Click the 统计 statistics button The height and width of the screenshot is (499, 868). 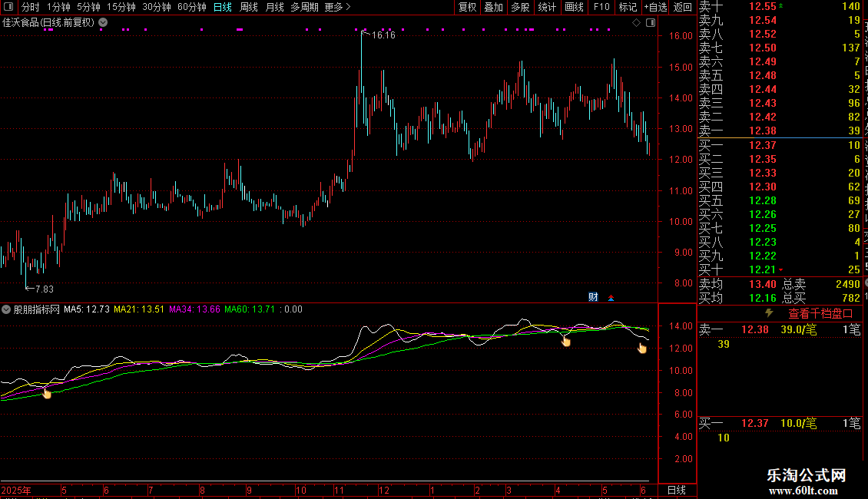547,7
